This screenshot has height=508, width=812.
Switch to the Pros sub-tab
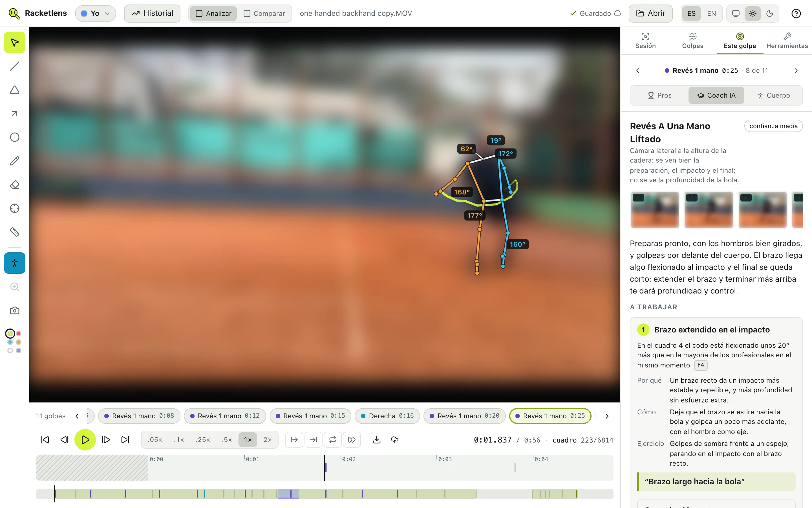(x=659, y=95)
